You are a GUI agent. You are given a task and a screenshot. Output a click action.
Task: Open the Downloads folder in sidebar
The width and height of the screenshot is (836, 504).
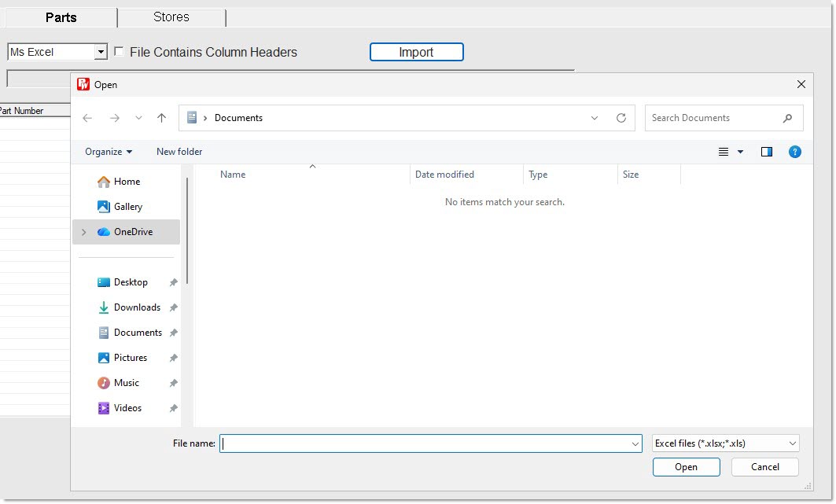coord(137,307)
